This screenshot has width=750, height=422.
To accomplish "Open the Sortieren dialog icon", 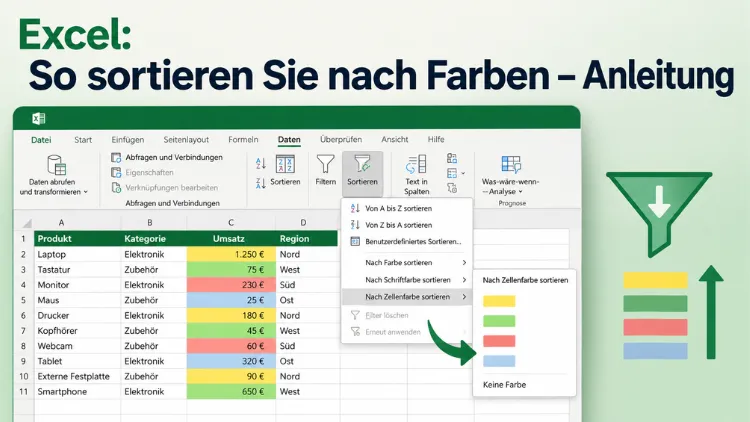I will (286, 164).
